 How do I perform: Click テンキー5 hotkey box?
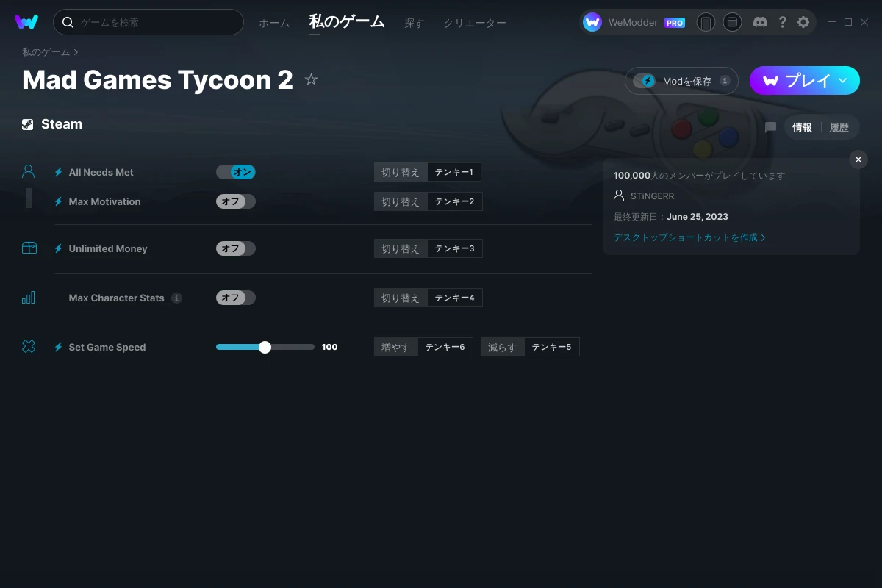551,347
